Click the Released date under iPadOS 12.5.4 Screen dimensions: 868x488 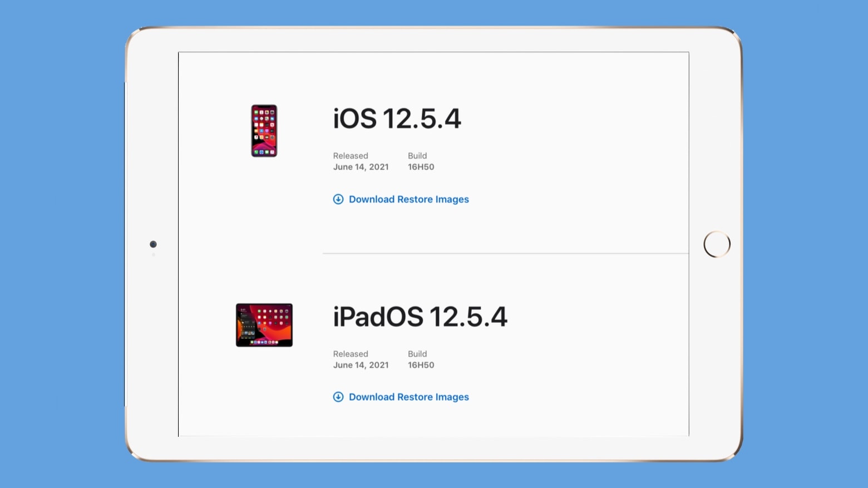(x=361, y=365)
